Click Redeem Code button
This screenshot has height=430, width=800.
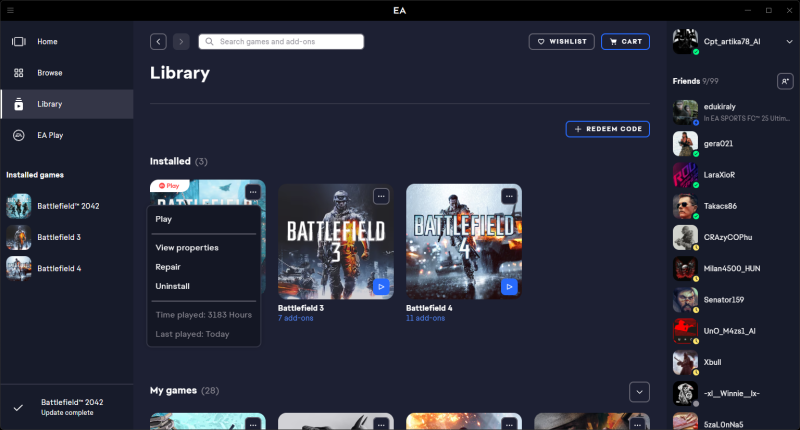click(x=608, y=129)
